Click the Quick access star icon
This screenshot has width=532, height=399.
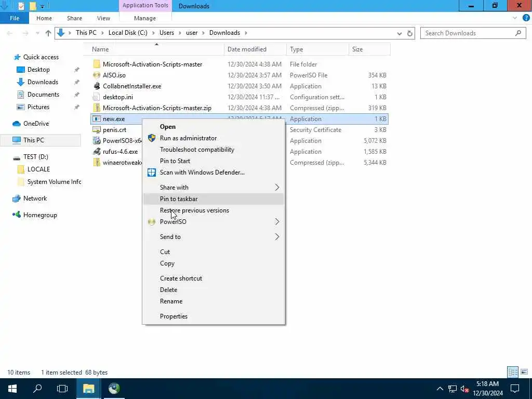[x=17, y=57]
